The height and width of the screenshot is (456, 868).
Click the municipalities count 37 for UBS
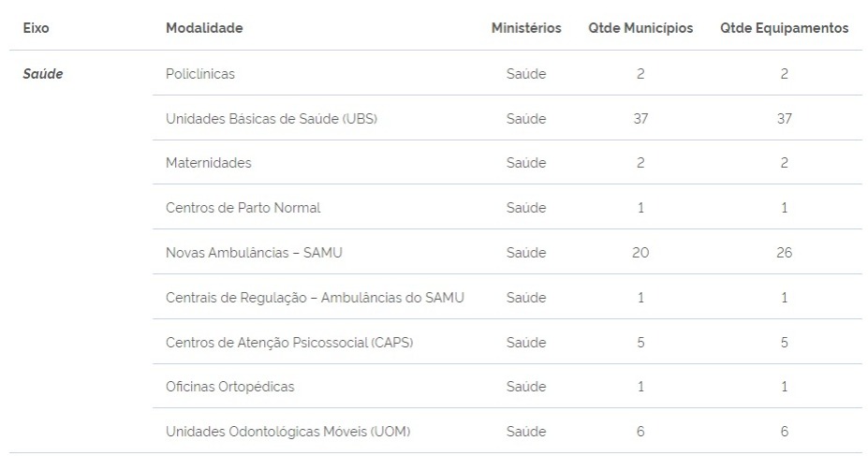[640, 118]
